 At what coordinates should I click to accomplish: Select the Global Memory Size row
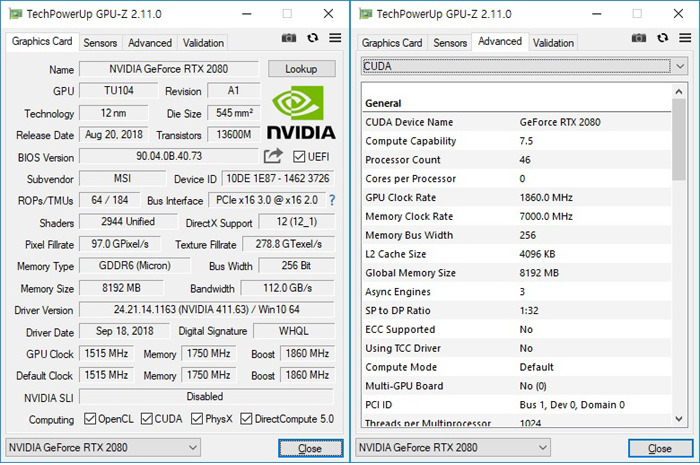[516, 273]
